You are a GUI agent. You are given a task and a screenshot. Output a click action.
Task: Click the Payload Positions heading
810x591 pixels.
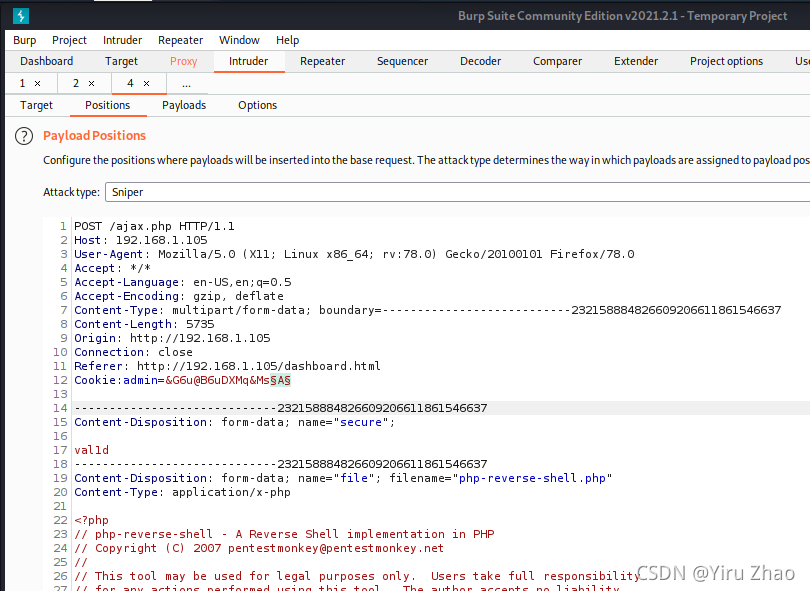(x=95, y=135)
